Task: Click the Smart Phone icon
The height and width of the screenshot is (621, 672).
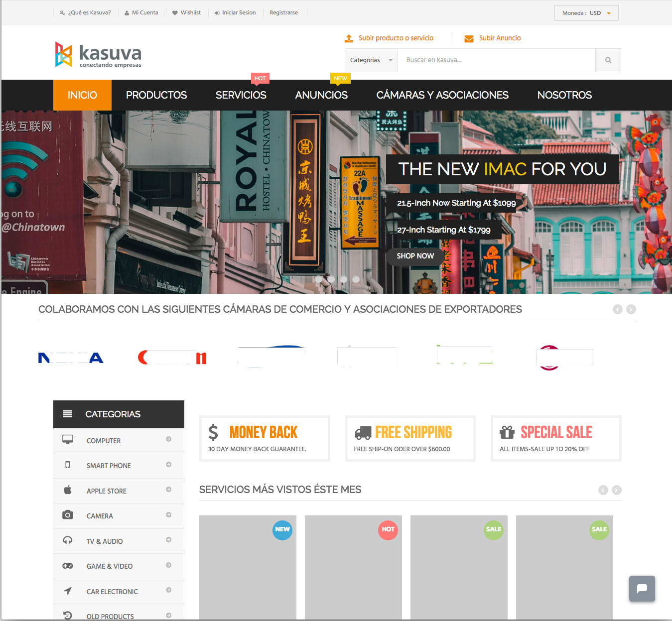Action: [68, 465]
